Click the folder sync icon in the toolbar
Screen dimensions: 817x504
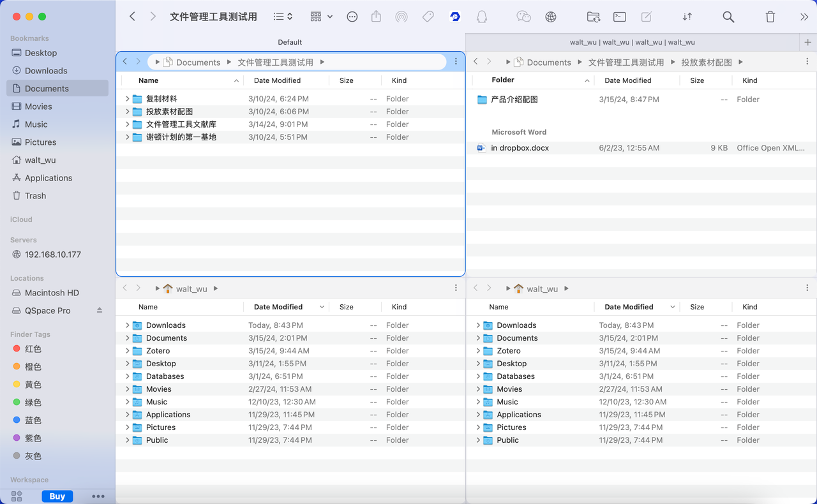tap(593, 17)
